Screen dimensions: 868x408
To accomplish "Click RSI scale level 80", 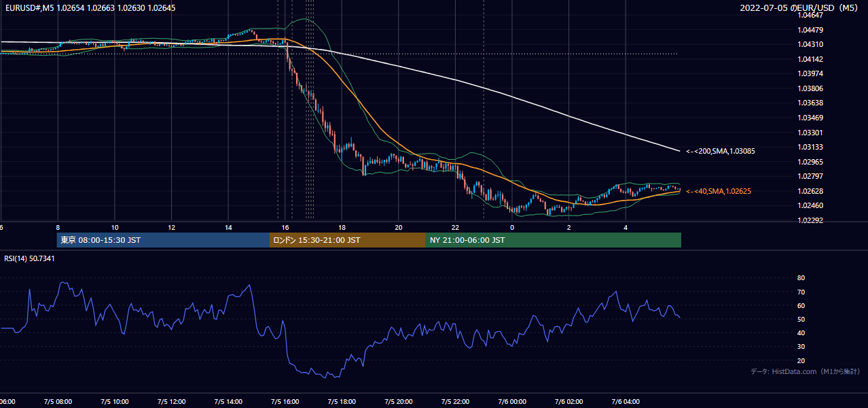I will point(801,278).
